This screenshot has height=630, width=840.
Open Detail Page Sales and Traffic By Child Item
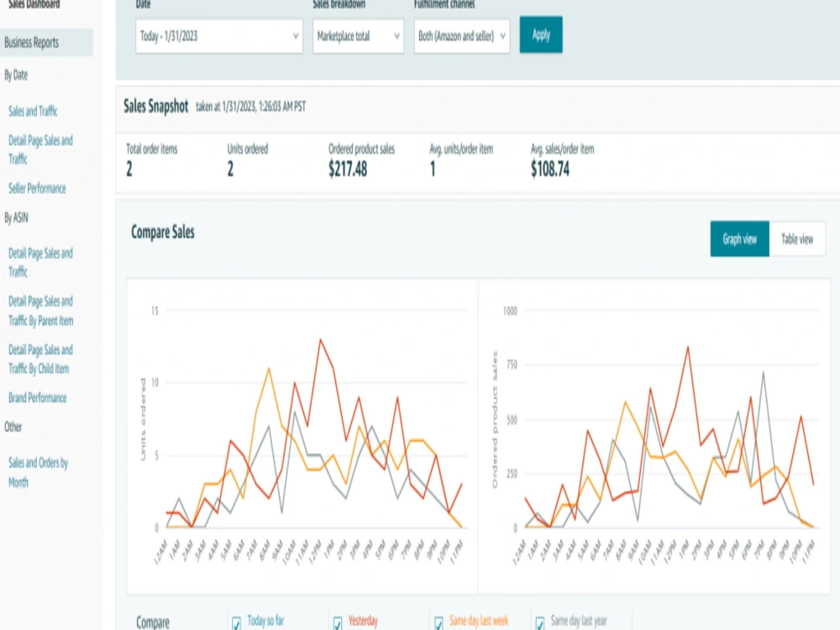click(40, 359)
